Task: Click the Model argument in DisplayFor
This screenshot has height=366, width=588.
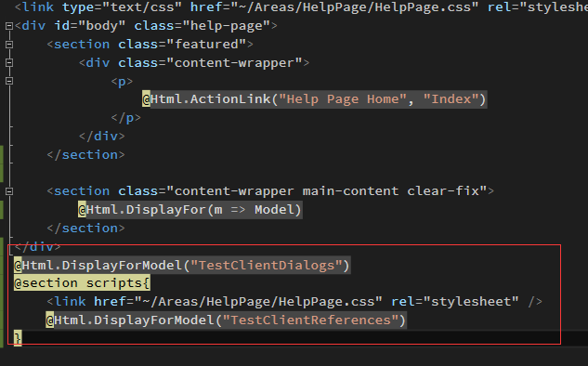Action: (x=274, y=210)
